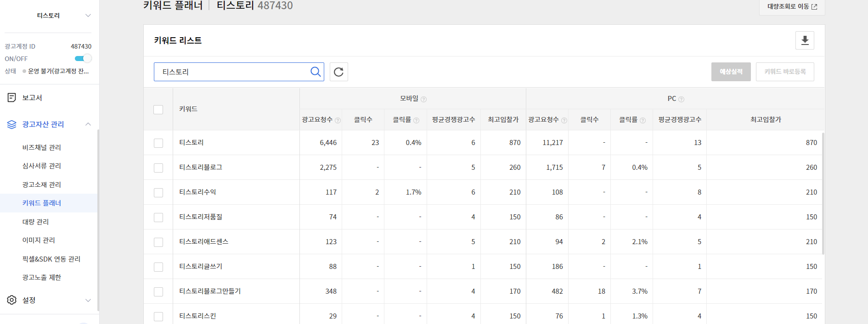Open the 대량조회로 이동 external link
Viewport: 868px width, 324px height.
[792, 6]
